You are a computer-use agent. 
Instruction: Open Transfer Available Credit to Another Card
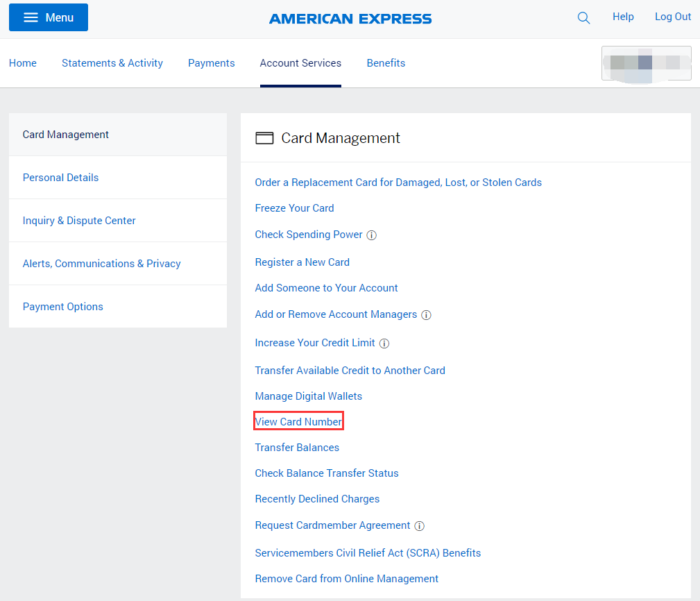tap(350, 370)
